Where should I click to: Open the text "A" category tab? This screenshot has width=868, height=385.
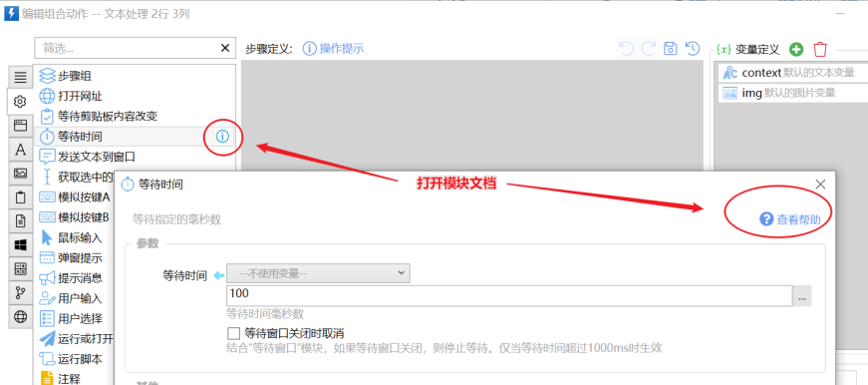pos(21,150)
